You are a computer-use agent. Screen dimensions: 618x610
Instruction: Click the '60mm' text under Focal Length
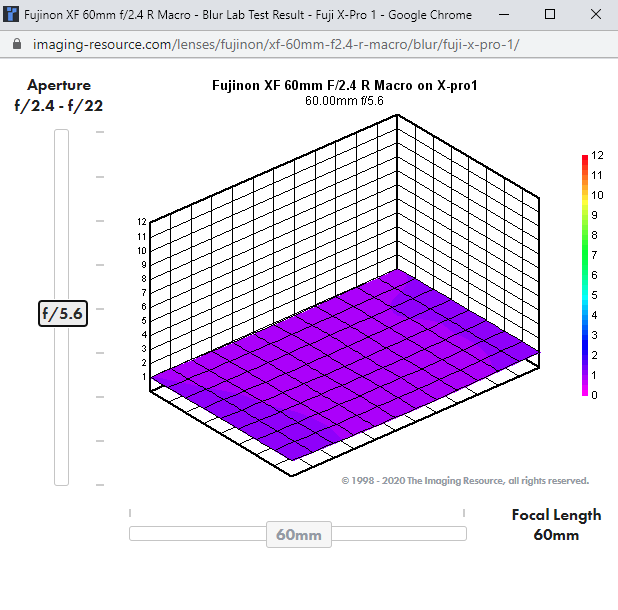[x=556, y=535]
